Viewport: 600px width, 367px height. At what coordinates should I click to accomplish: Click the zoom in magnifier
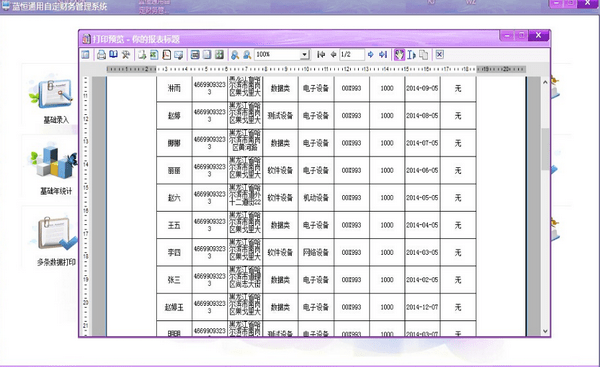click(235, 55)
